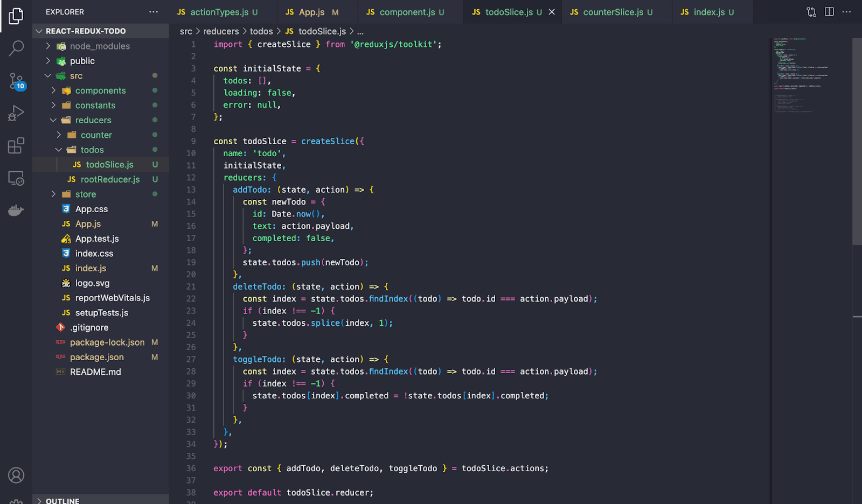The height and width of the screenshot is (504, 862).
Task: Open rootReducer.js file
Action: click(x=101, y=179)
